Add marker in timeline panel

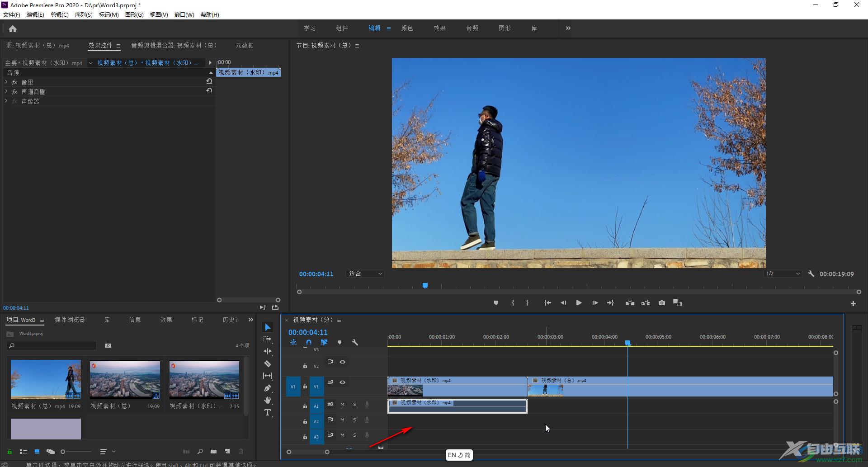coord(340,342)
